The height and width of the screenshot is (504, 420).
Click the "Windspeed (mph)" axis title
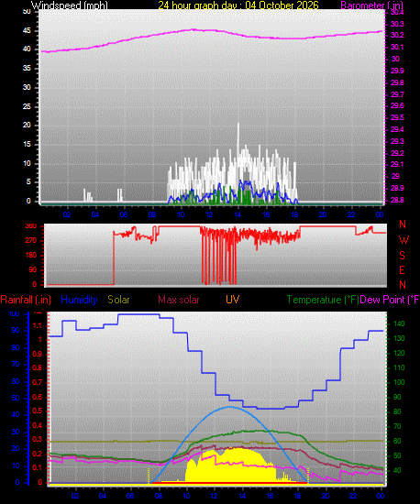(69, 5)
